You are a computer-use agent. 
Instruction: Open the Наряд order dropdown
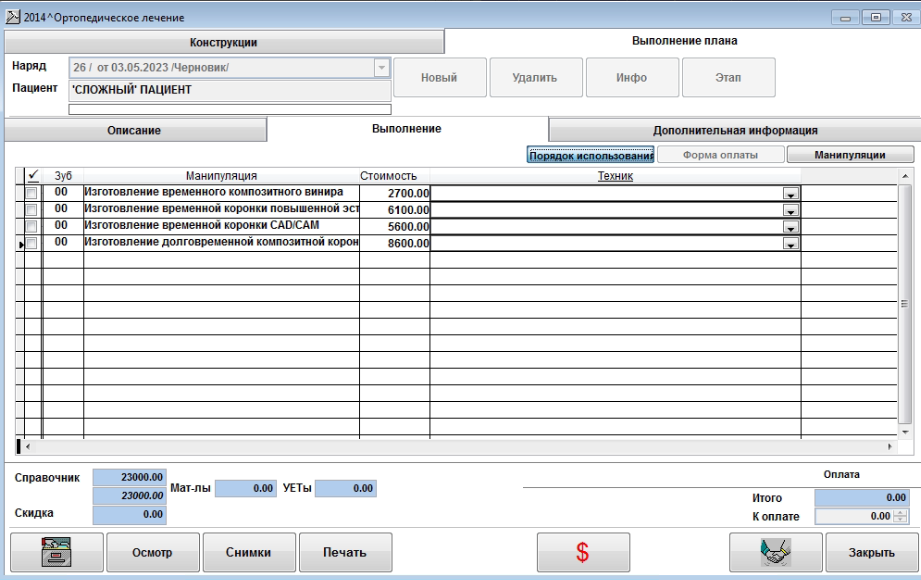[x=380, y=67]
